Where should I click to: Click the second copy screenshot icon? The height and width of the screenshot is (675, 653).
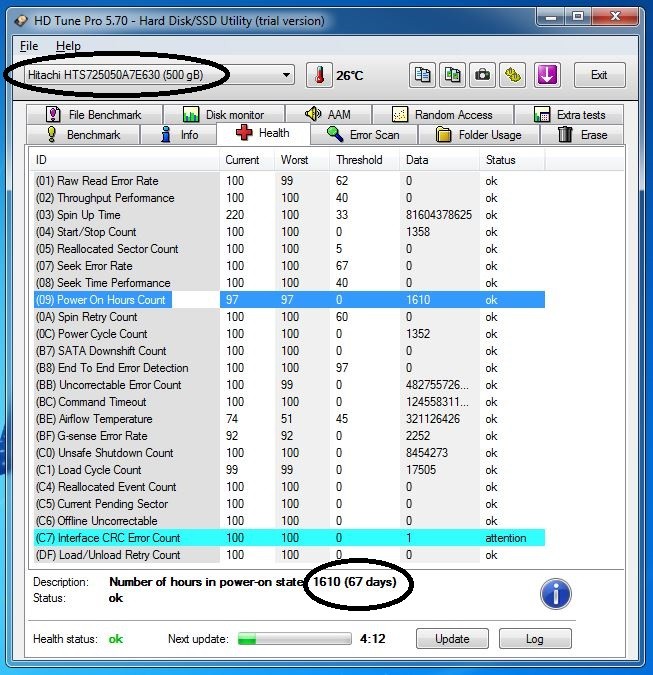(x=452, y=75)
